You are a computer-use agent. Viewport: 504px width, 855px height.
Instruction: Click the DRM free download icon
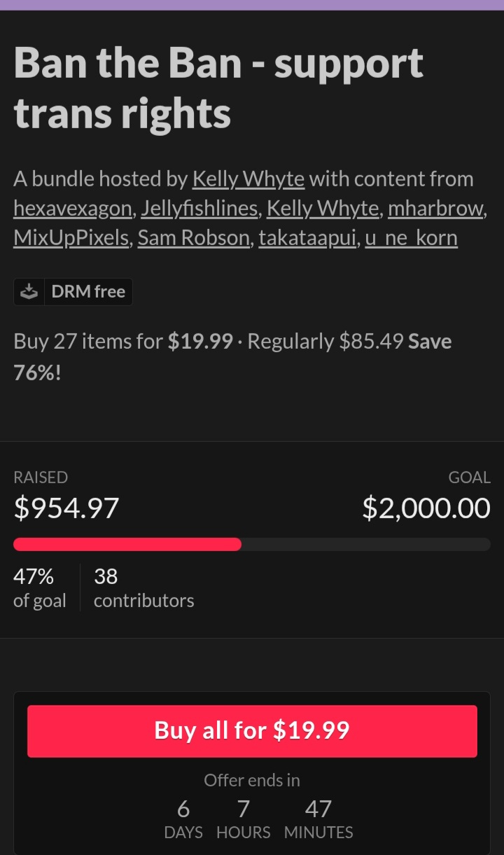tap(29, 292)
